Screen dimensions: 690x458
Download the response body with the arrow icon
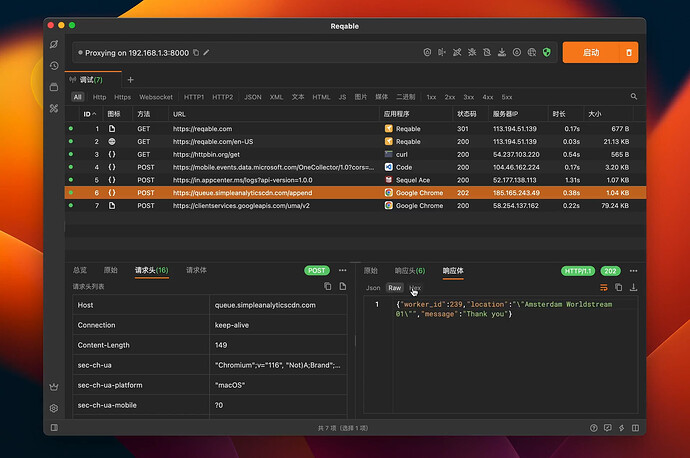(x=633, y=287)
